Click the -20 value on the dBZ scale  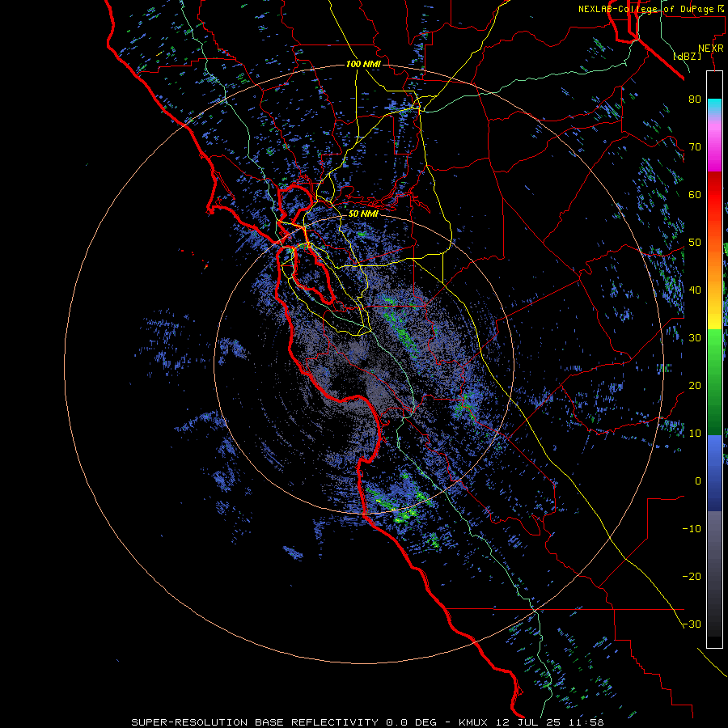coord(692,577)
